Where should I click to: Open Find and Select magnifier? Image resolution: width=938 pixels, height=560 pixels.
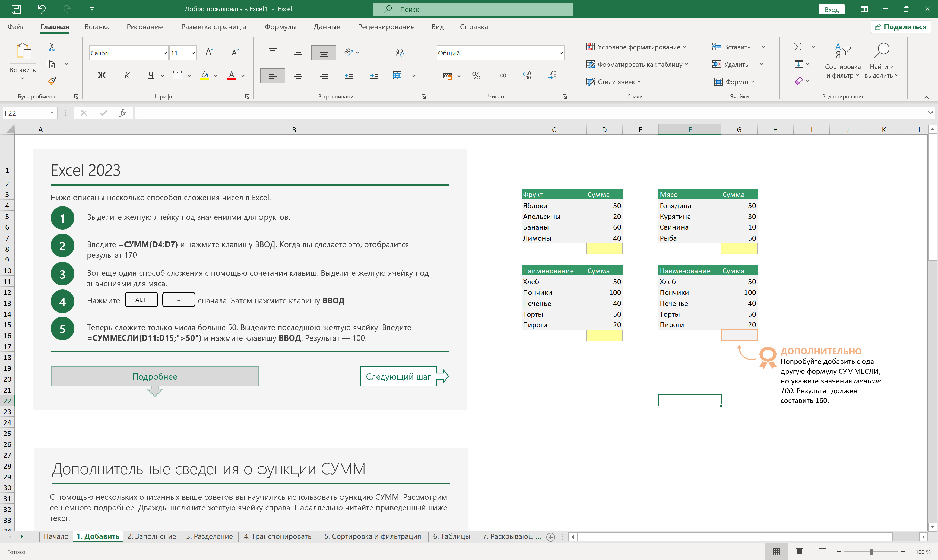coord(881,61)
